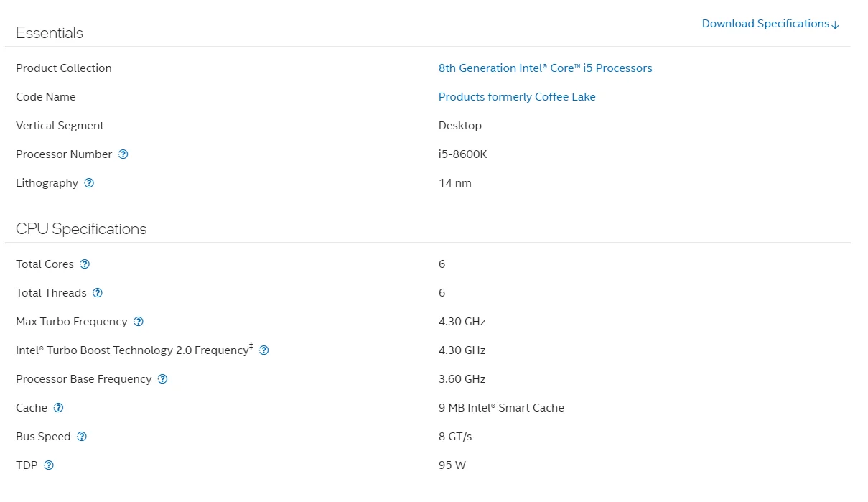
Task: Click the 95 W TDP value
Action: 452,465
